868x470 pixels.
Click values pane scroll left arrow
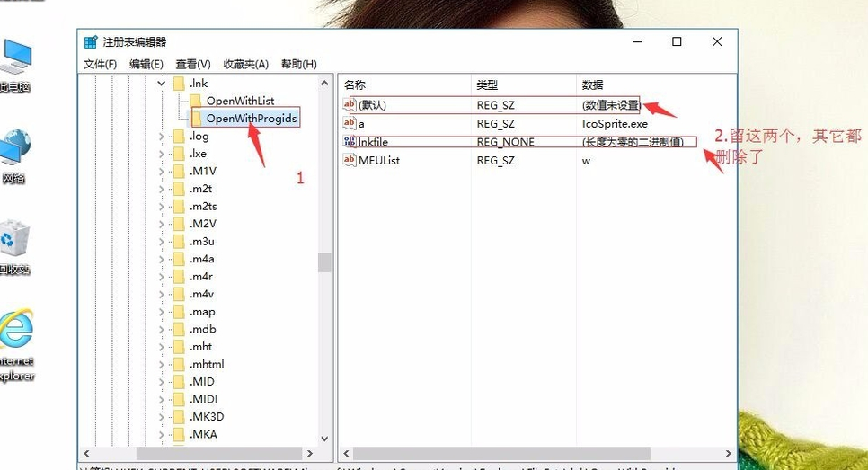[347, 454]
